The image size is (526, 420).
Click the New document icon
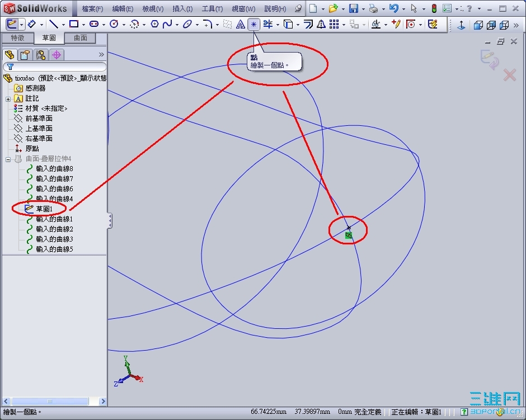pyautogui.click(x=313, y=8)
